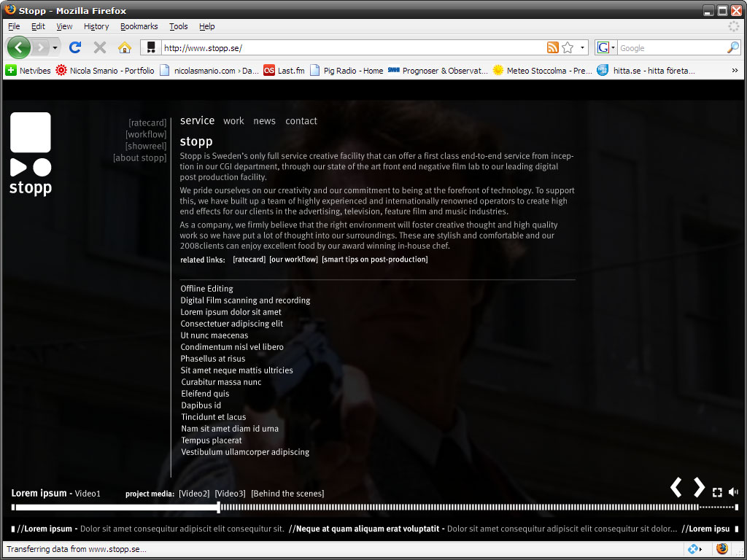Seek in the dashed unplayed timeline section

pos(460,507)
